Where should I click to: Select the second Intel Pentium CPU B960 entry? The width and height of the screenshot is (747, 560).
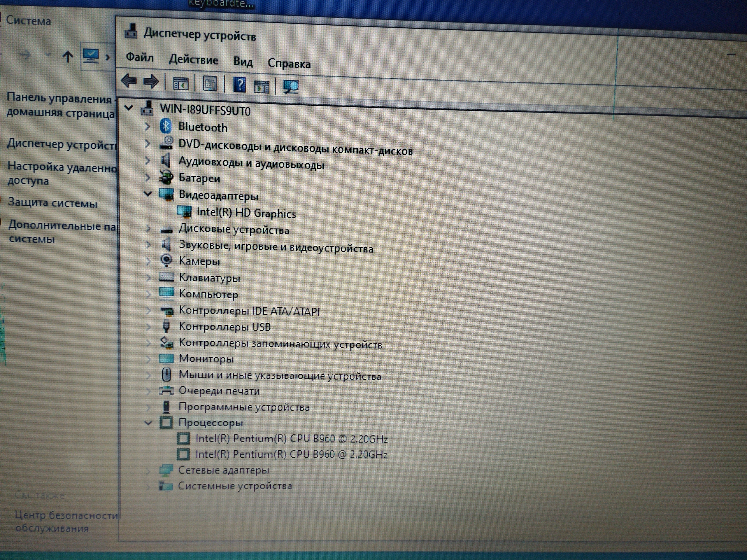pos(291,454)
